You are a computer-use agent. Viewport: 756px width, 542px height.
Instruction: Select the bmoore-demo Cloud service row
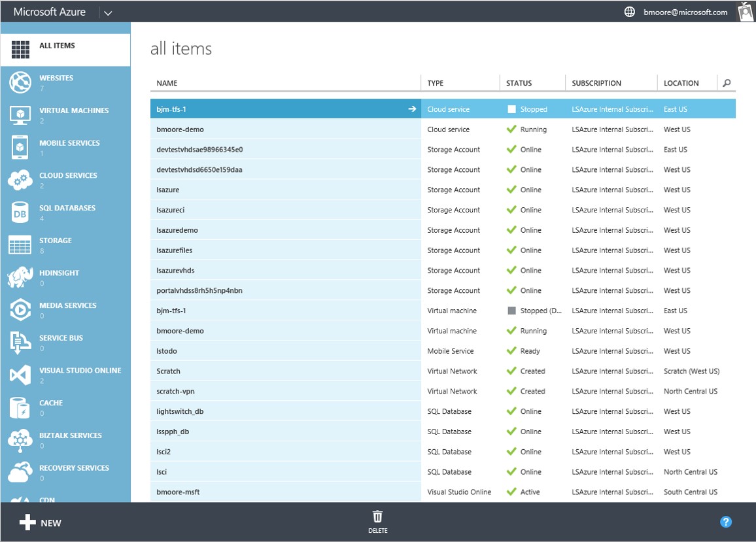tap(443, 129)
